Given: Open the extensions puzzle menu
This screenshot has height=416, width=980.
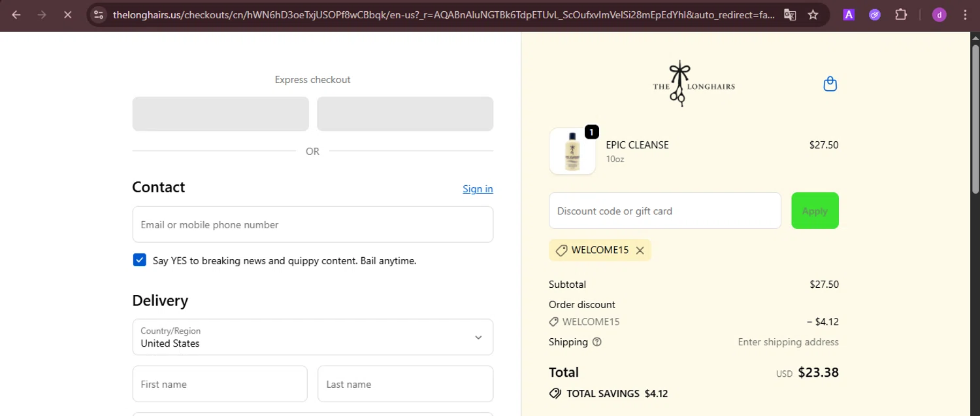Looking at the screenshot, I should (x=901, y=14).
